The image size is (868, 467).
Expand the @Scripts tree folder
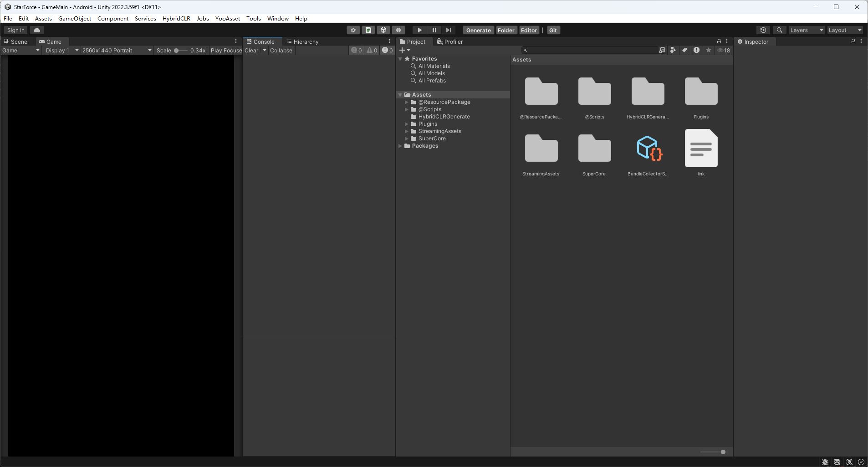pos(407,109)
